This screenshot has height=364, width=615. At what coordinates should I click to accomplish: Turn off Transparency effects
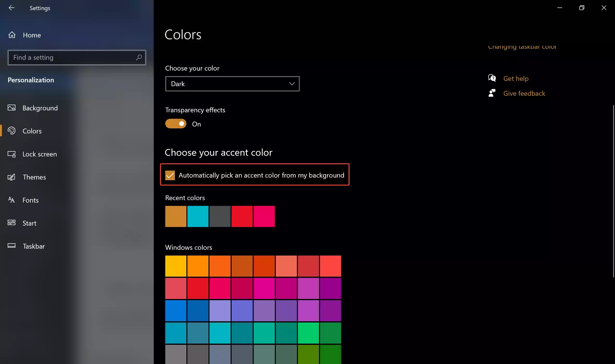175,123
